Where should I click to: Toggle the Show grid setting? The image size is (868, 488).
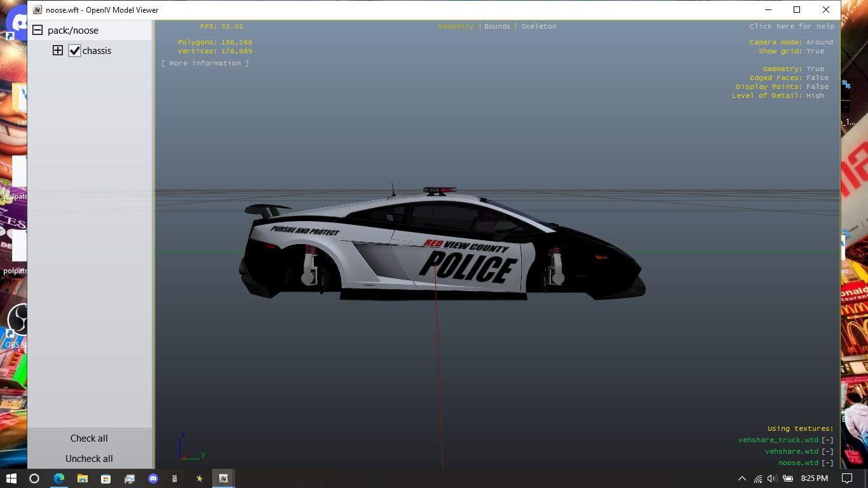pyautogui.click(x=815, y=51)
